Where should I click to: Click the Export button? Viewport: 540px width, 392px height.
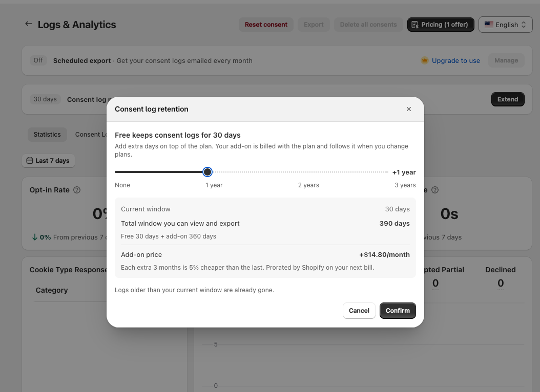click(x=314, y=25)
